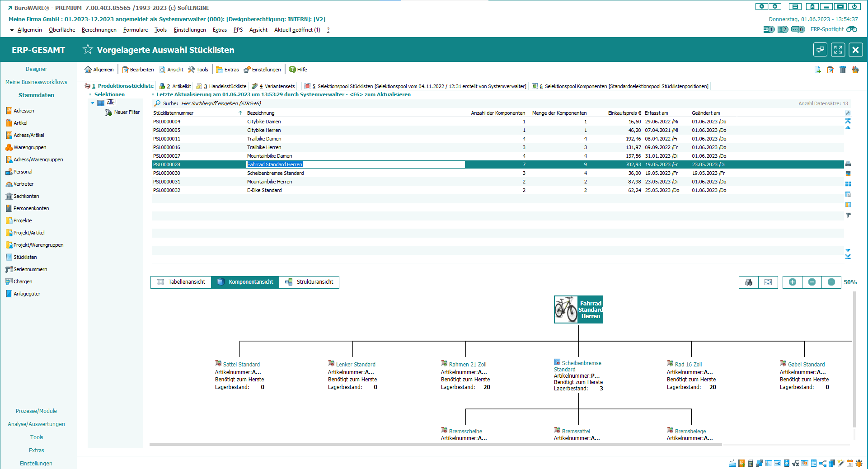Click the favorite star next to title
The height and width of the screenshot is (469, 868).
(x=88, y=50)
